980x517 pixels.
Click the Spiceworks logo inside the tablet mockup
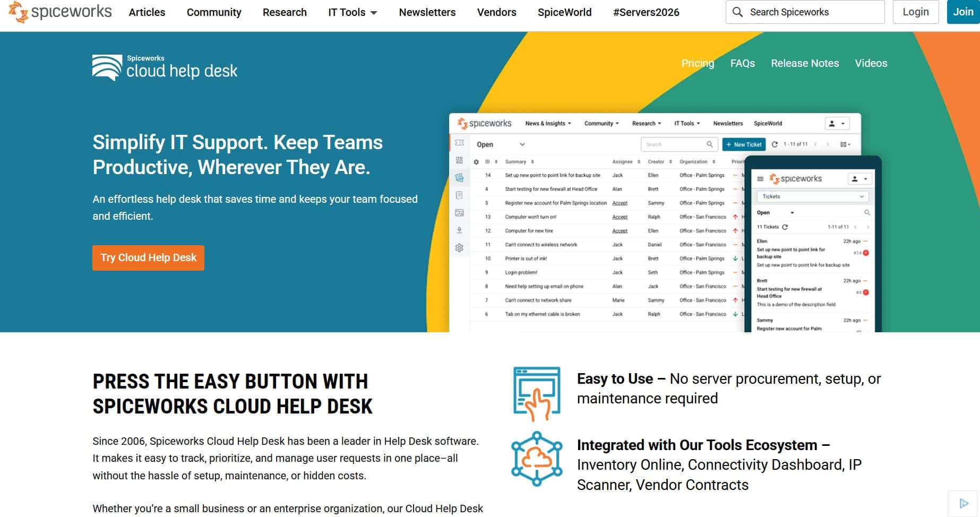point(795,179)
